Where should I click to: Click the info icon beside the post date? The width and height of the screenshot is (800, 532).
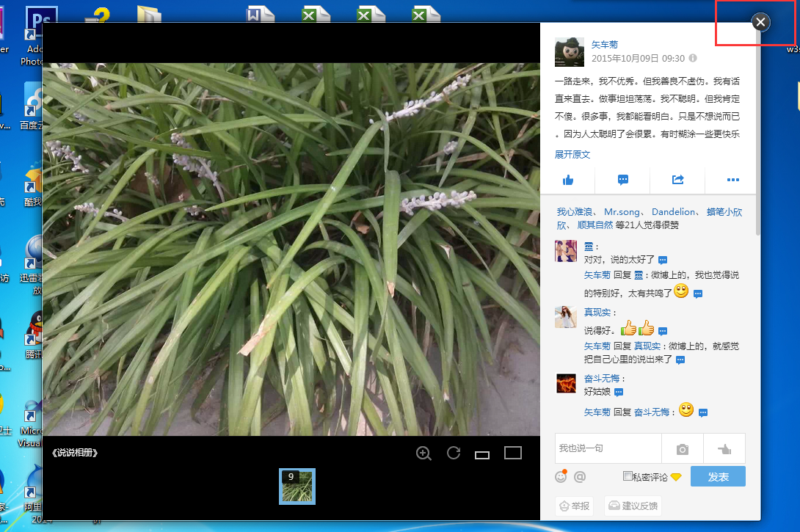pyautogui.click(x=693, y=58)
